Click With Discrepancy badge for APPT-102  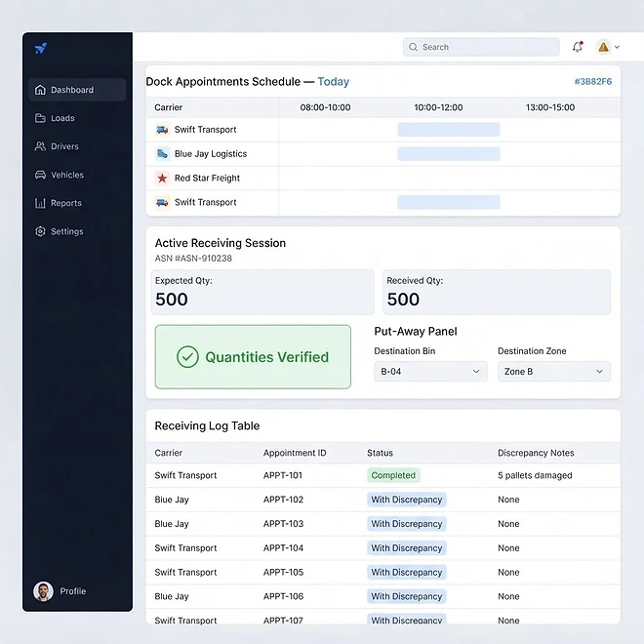[407, 500]
